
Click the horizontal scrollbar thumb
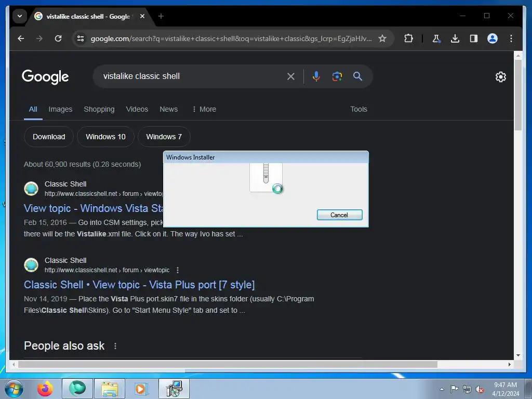pyautogui.click(x=228, y=364)
